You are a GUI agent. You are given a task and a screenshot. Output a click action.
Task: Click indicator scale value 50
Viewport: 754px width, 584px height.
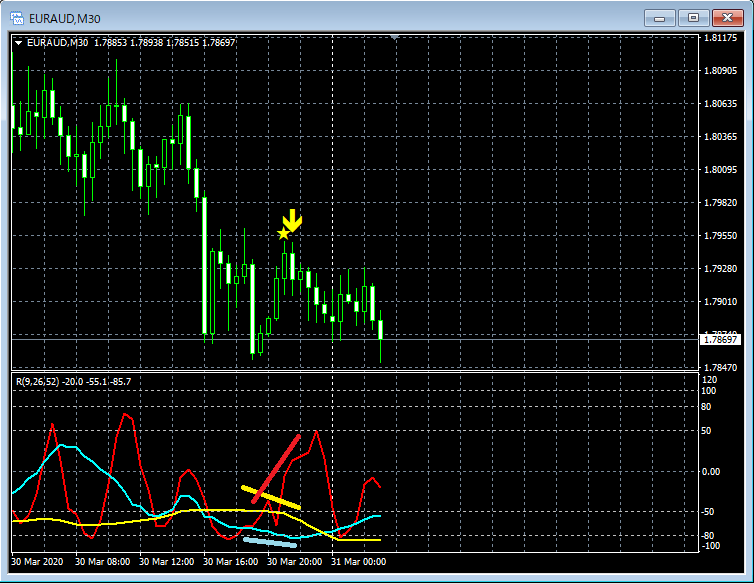pos(706,431)
